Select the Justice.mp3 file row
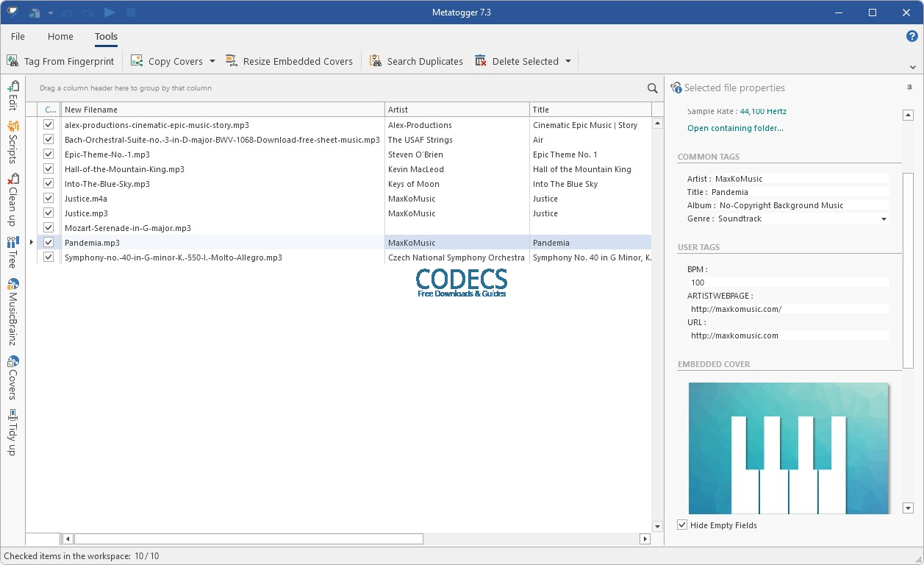 coord(344,213)
